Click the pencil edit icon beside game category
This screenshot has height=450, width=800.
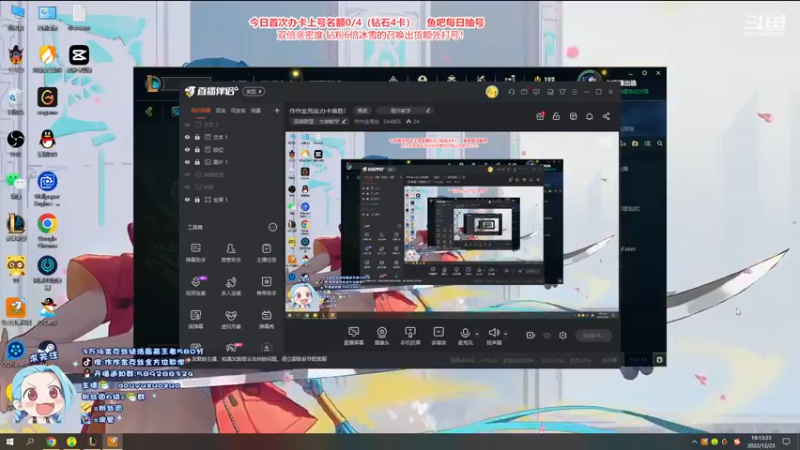pyautogui.click(x=344, y=121)
